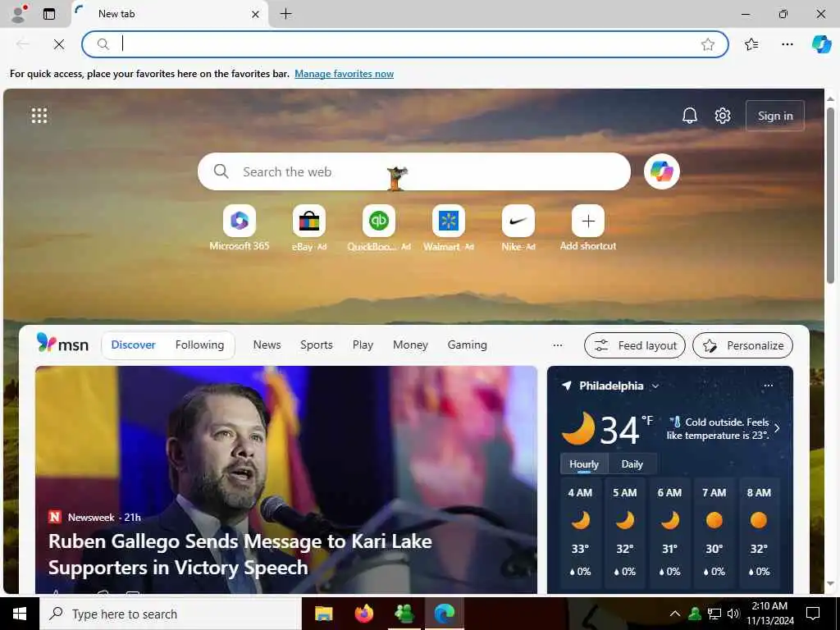
Task: Launch Firefox from the taskbar
Action: point(364,614)
